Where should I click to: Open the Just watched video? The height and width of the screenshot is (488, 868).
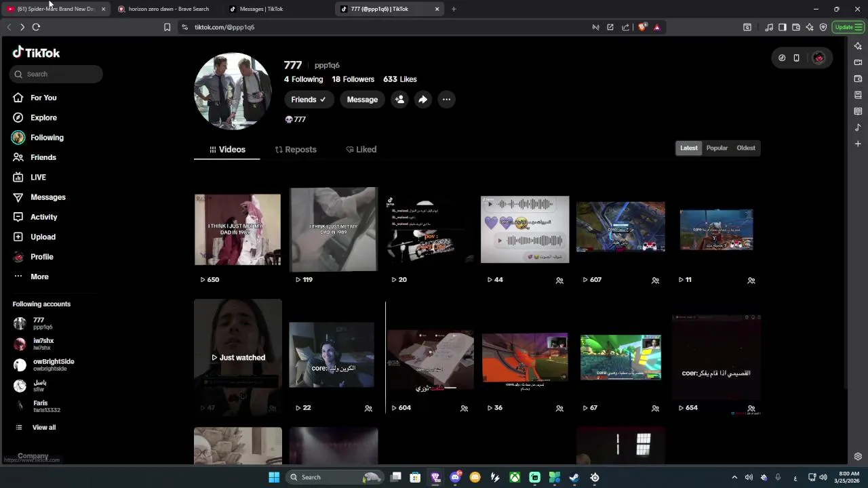pyautogui.click(x=237, y=357)
